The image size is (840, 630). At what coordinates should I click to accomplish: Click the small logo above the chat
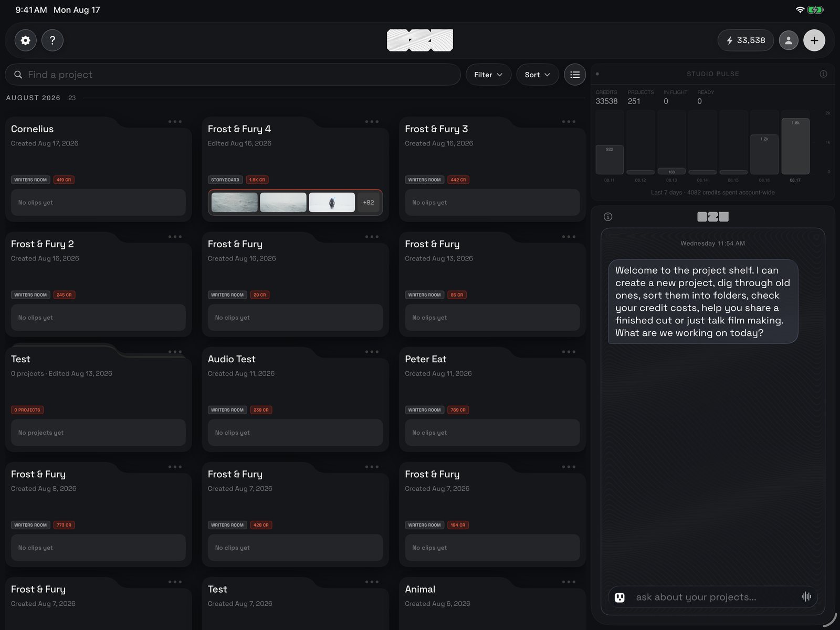click(x=713, y=217)
